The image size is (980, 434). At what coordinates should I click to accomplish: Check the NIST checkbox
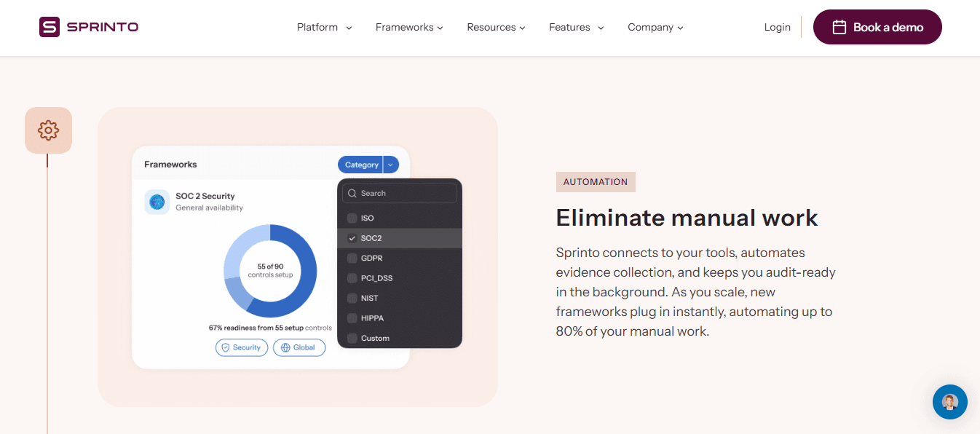point(352,299)
